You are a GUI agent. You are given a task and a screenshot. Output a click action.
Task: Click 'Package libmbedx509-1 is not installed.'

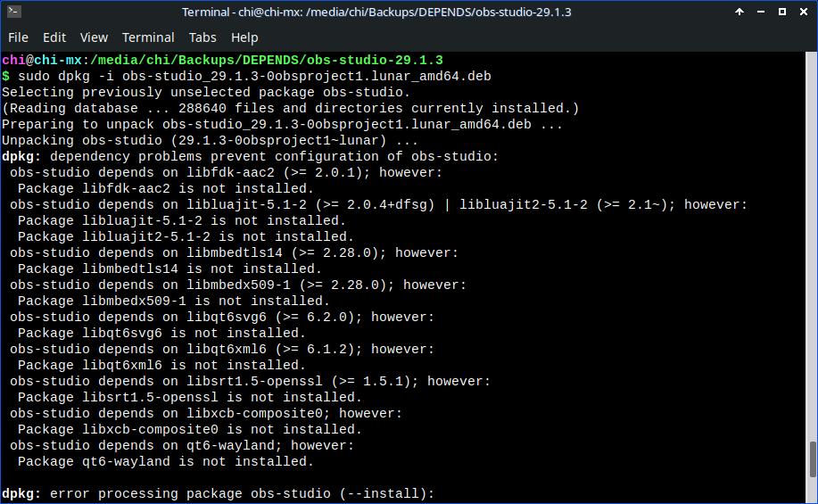174,301
